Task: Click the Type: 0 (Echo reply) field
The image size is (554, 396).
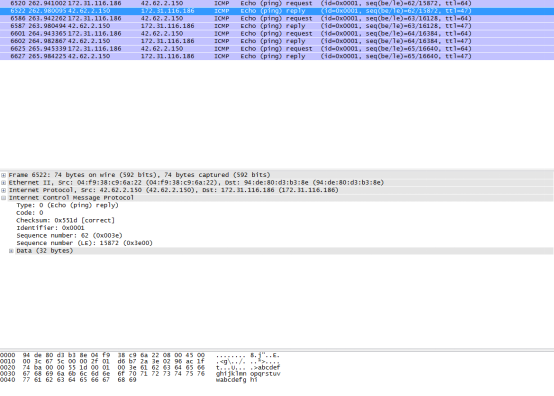Action: point(67,205)
